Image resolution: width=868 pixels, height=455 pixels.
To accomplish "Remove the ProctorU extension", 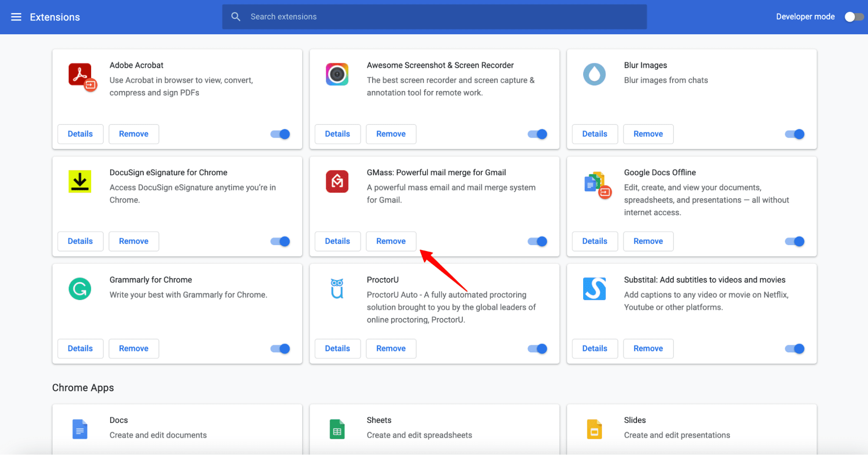I will coord(391,349).
